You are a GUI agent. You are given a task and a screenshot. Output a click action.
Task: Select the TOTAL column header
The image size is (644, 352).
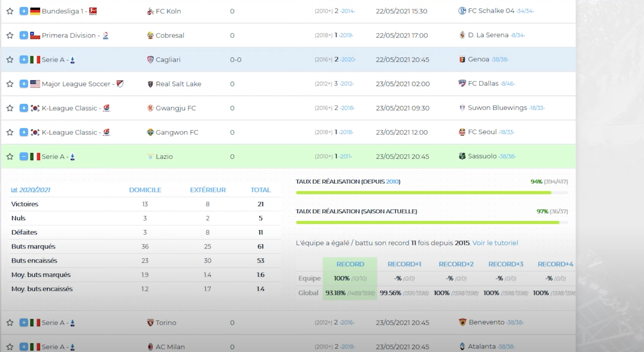click(x=260, y=190)
